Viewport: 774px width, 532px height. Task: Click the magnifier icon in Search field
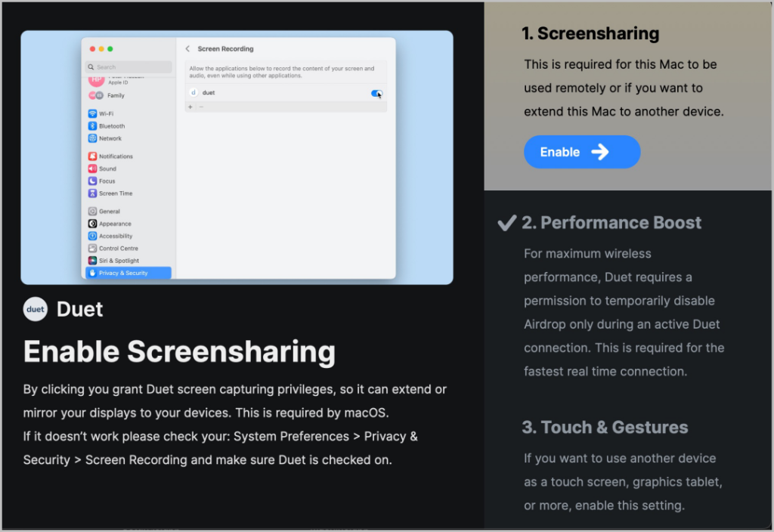pyautogui.click(x=91, y=66)
